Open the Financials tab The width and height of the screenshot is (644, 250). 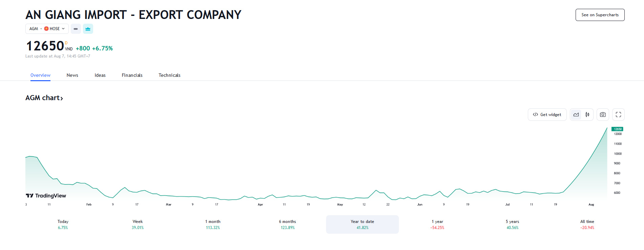(132, 75)
